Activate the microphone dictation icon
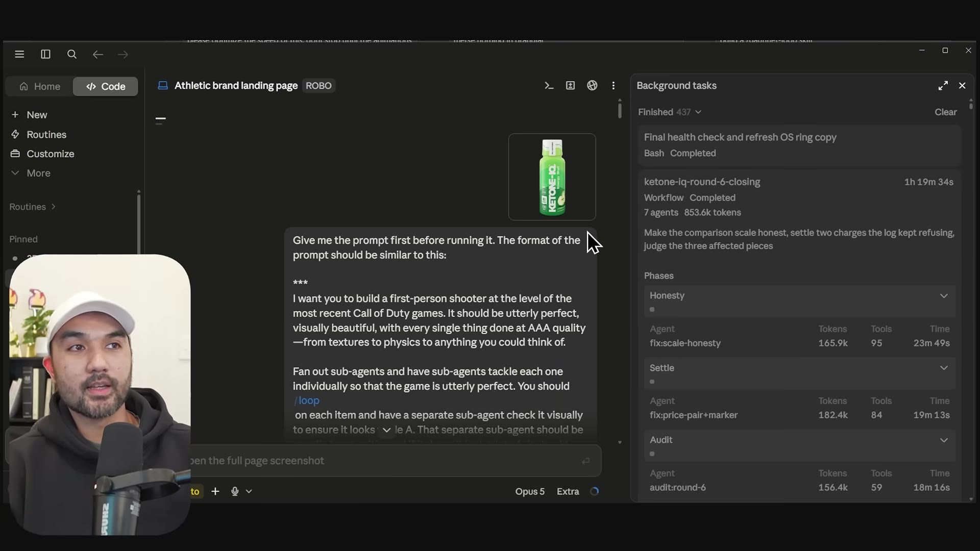Viewport: 980px width, 551px height. click(x=235, y=491)
